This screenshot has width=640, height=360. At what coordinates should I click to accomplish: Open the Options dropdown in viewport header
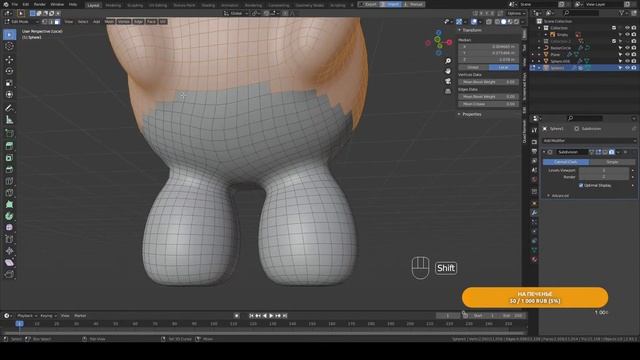pos(516,13)
